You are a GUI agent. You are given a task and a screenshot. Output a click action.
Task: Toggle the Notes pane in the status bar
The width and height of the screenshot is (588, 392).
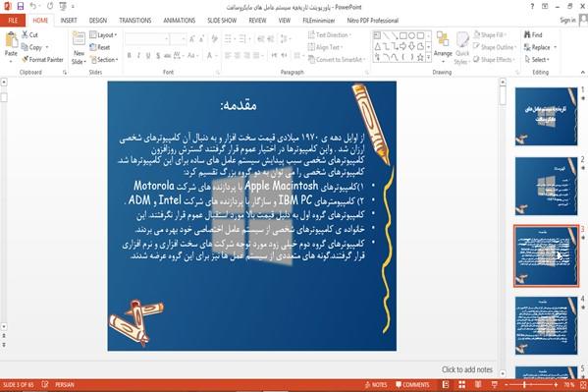[375, 384]
